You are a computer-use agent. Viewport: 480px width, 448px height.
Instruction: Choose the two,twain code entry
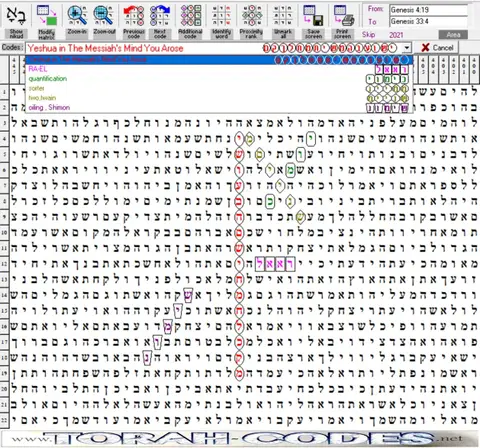219,98
